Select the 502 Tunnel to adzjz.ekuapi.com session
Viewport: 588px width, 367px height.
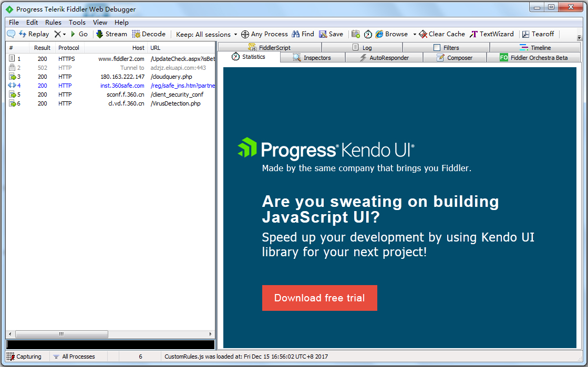click(111, 68)
